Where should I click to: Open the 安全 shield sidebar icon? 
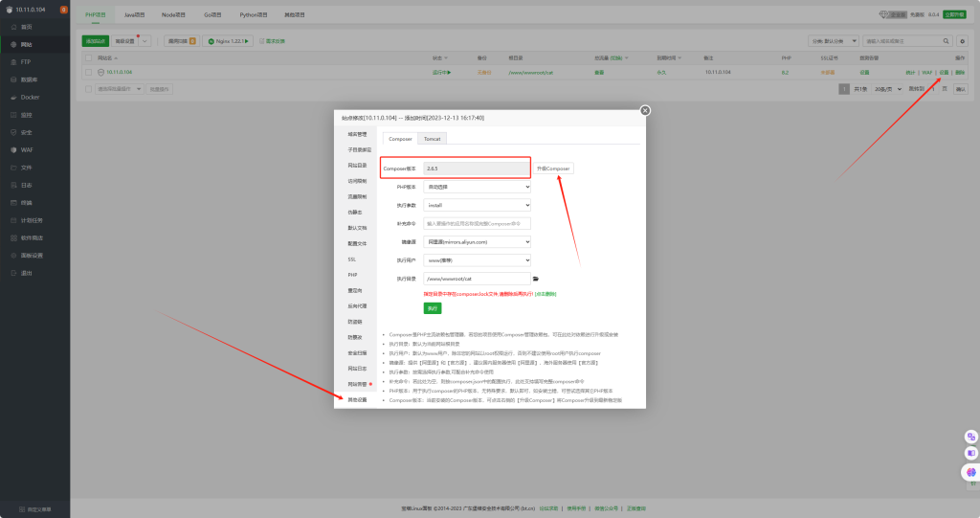pyautogui.click(x=13, y=133)
